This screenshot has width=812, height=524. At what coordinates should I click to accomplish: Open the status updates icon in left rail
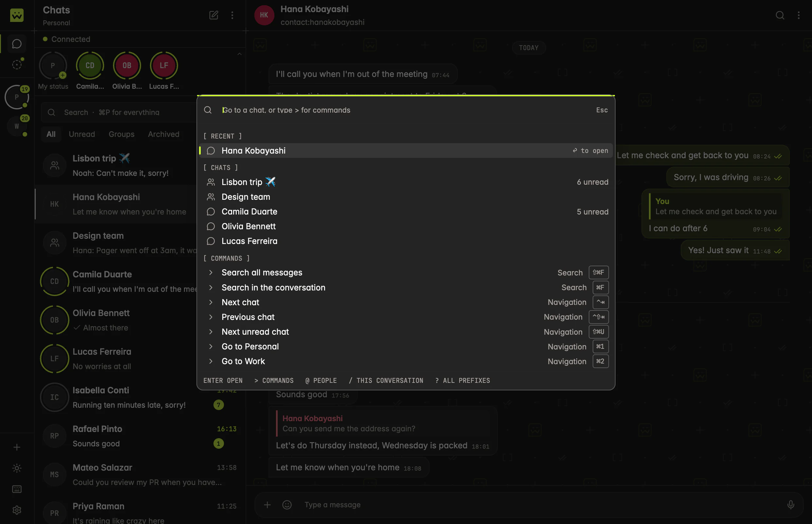coord(17,64)
